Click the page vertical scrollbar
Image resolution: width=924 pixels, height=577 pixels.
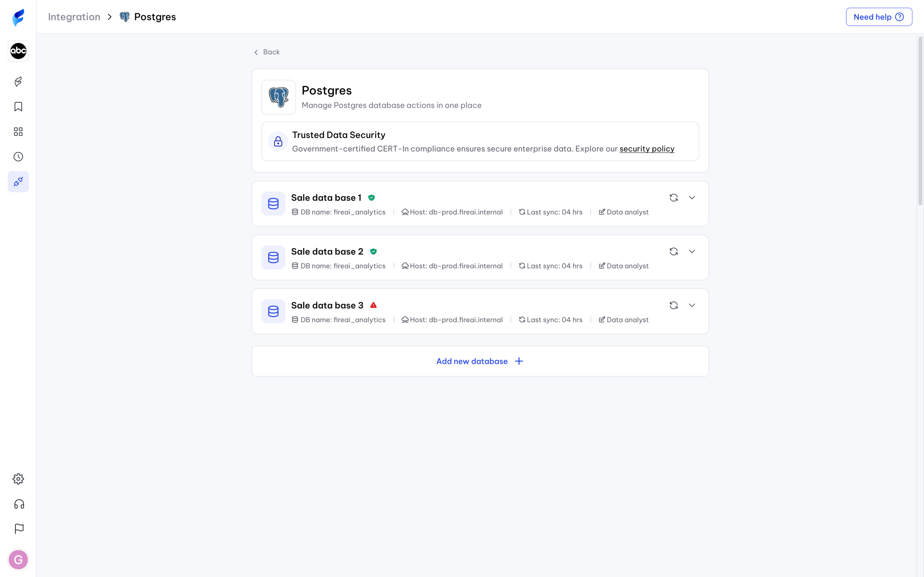pyautogui.click(x=920, y=120)
